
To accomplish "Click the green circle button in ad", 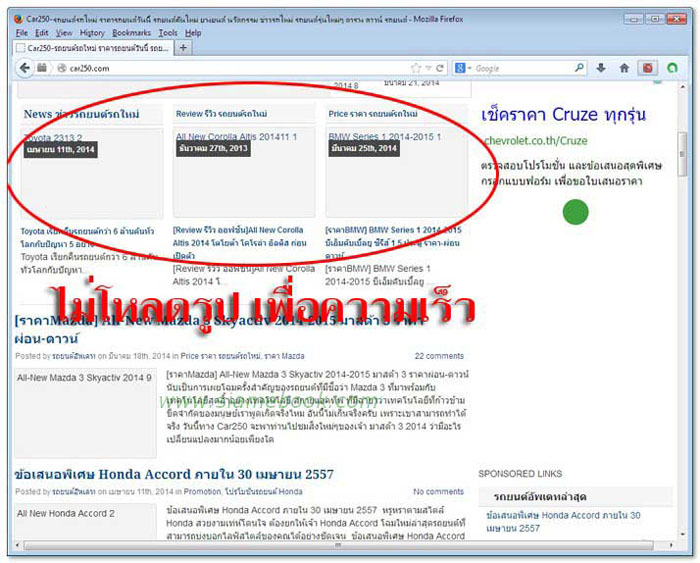I will [x=575, y=212].
